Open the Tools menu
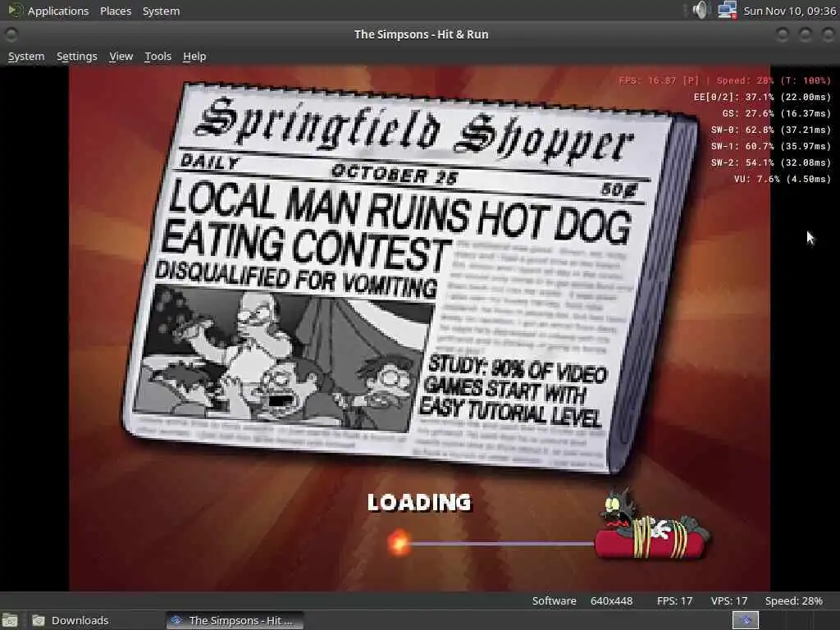This screenshot has height=630, width=840. click(x=158, y=57)
